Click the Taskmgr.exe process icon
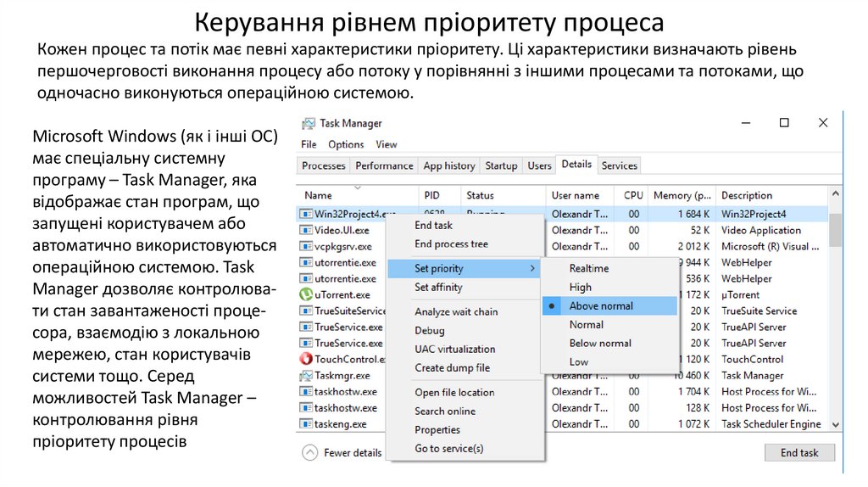The height and width of the screenshot is (487, 868). (305, 375)
